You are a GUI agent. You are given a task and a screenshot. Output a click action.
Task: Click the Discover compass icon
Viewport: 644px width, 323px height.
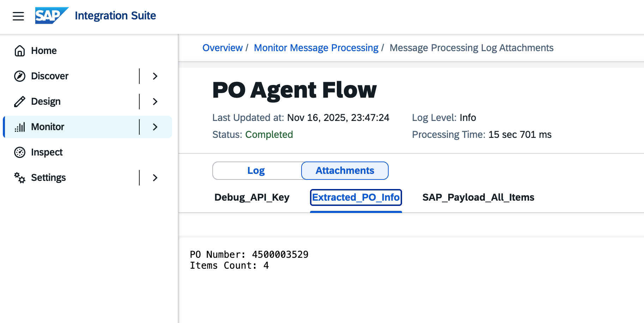(20, 76)
